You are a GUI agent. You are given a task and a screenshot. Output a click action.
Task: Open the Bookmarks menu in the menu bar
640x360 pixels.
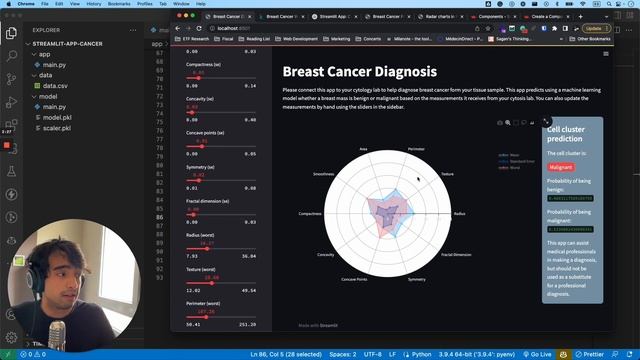point(119,4)
